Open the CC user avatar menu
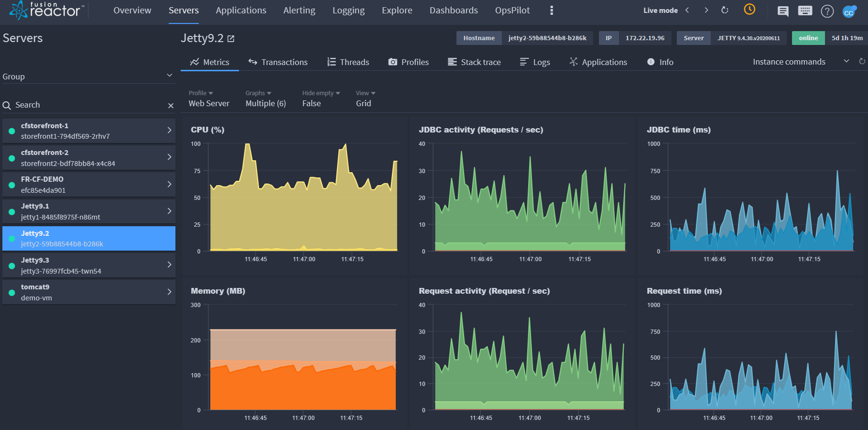This screenshot has height=430, width=868. coord(849,11)
